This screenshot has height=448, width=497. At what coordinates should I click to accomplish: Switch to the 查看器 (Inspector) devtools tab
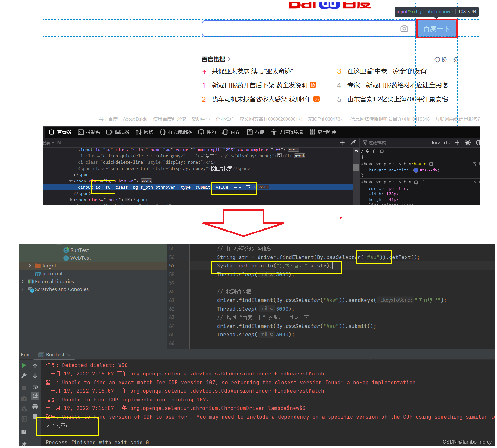click(x=60, y=132)
